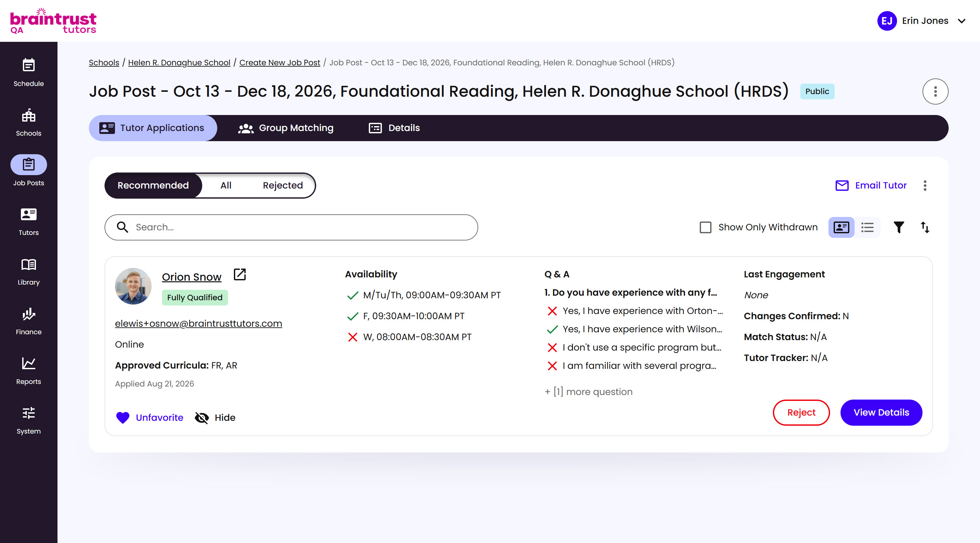The height and width of the screenshot is (543, 980).
Task: View Details of Orion Snow
Action: pos(881,413)
